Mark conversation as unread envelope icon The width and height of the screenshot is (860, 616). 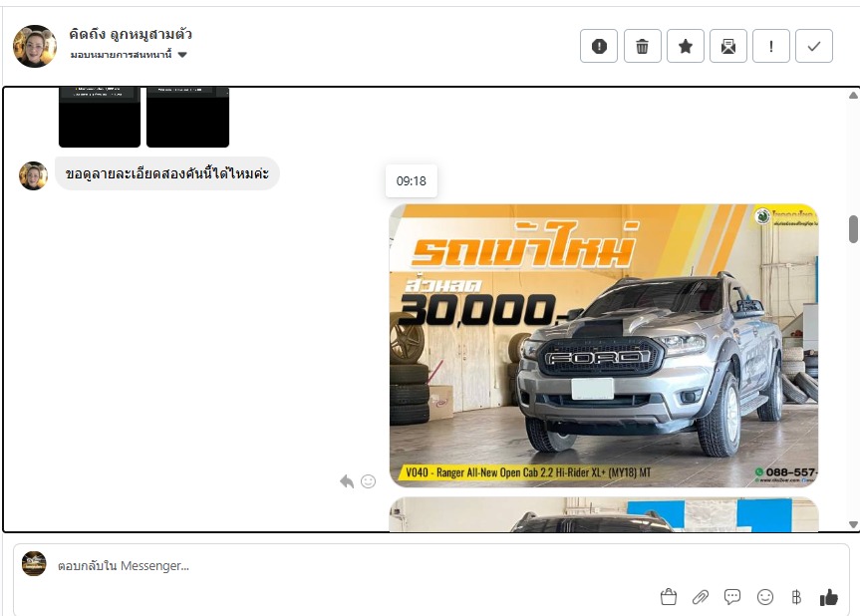pos(728,46)
